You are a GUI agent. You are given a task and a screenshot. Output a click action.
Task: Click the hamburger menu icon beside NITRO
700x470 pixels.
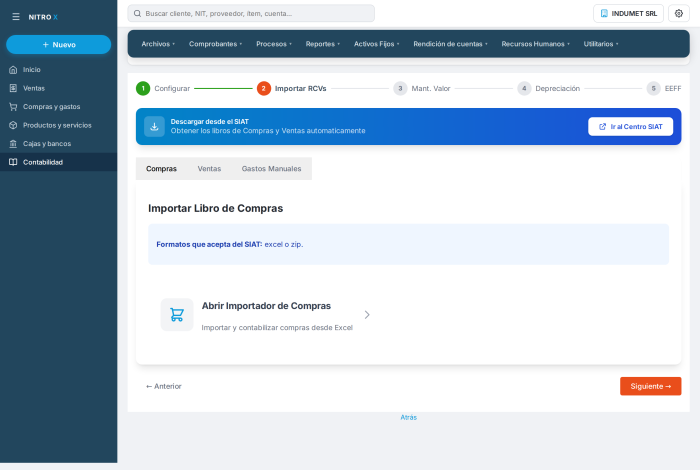pos(16,17)
